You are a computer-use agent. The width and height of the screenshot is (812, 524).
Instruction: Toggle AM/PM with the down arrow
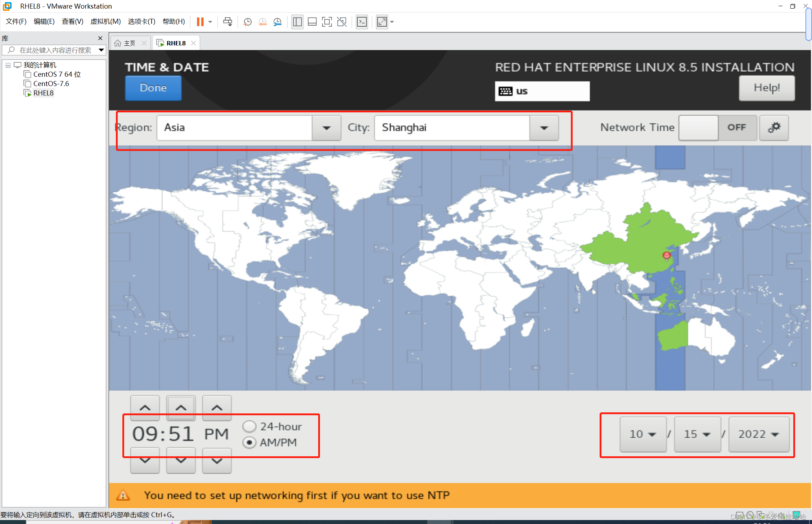tap(217, 461)
